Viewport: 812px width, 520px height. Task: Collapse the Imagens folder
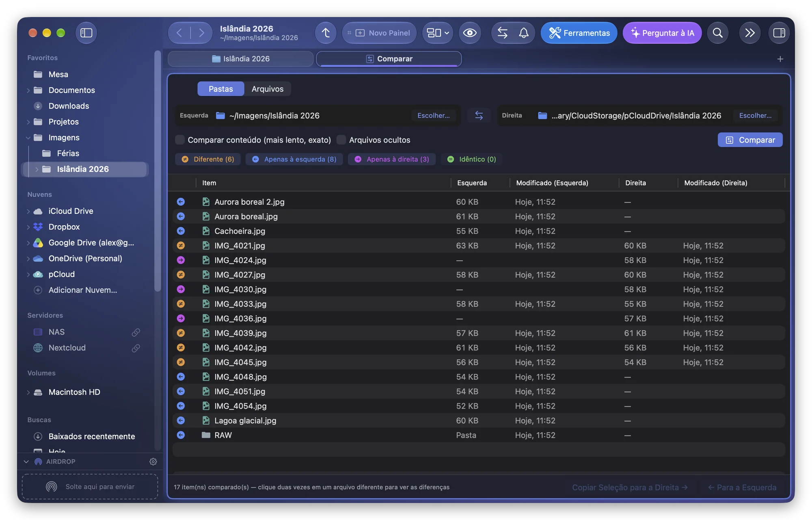point(28,138)
